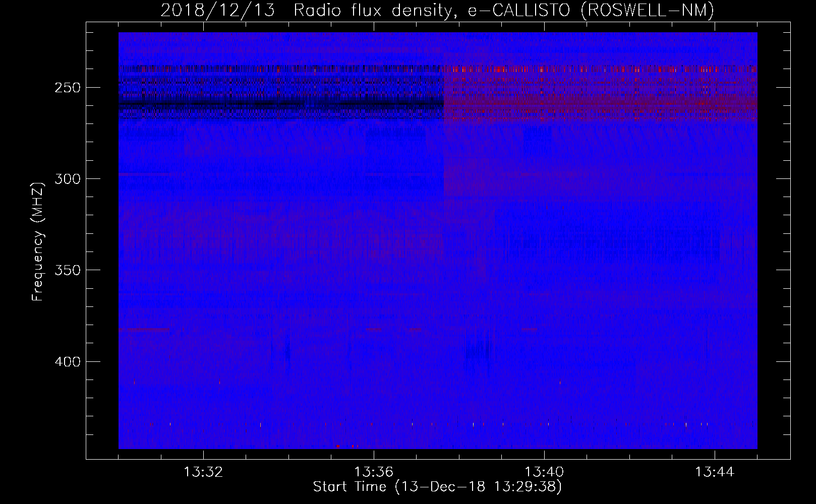Click the 13:40 time tick label
This screenshot has width=816, height=504.
point(544,472)
